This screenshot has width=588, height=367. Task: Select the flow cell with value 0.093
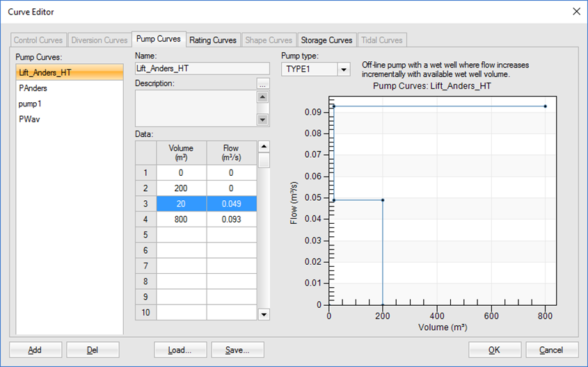232,220
